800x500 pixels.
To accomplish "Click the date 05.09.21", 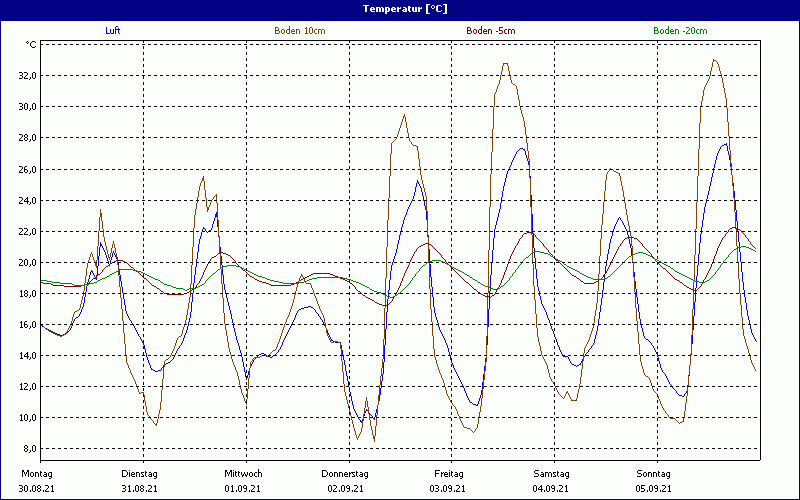I will 654,489.
